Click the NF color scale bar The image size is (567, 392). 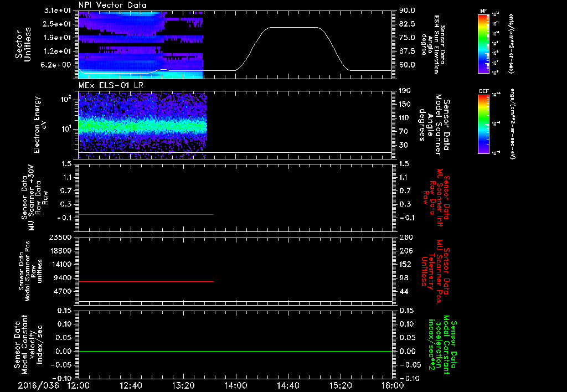[x=484, y=44]
